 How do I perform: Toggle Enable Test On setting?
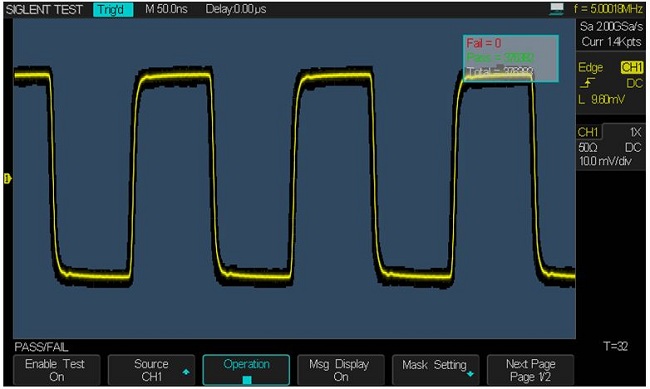[x=57, y=370]
